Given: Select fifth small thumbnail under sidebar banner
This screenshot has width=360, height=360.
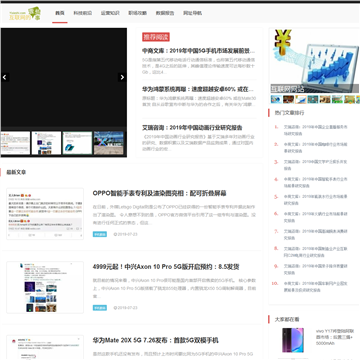Looking at the screenshot, I should tap(325, 99).
